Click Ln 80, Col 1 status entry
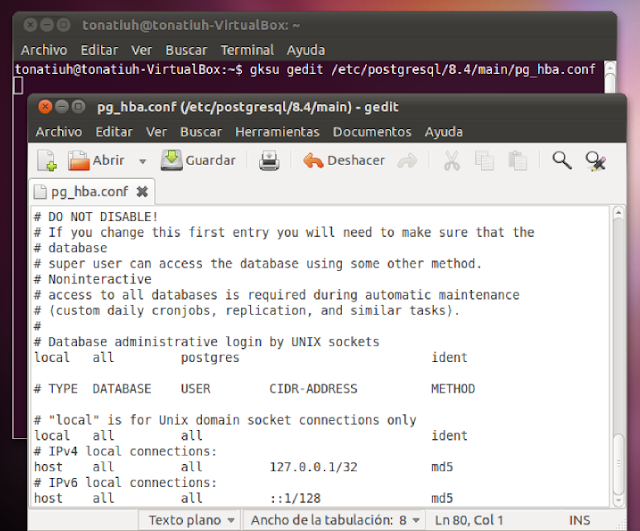 [x=469, y=520]
